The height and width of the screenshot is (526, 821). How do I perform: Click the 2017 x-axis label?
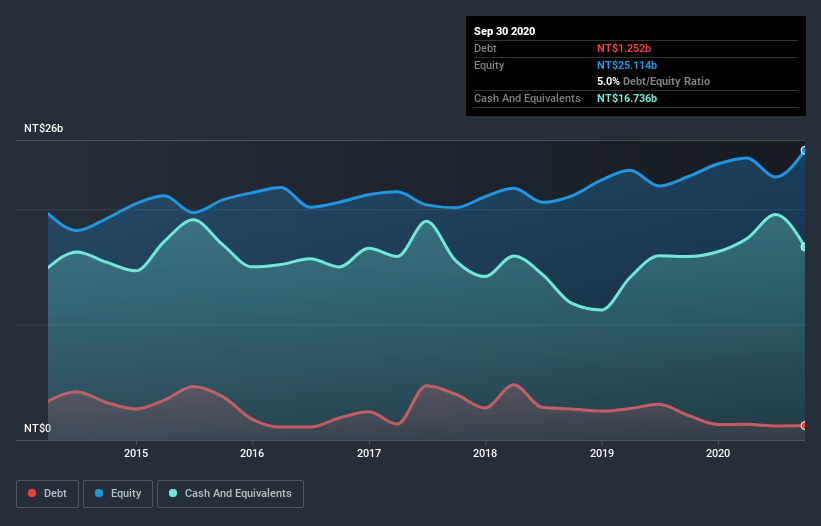coord(369,453)
